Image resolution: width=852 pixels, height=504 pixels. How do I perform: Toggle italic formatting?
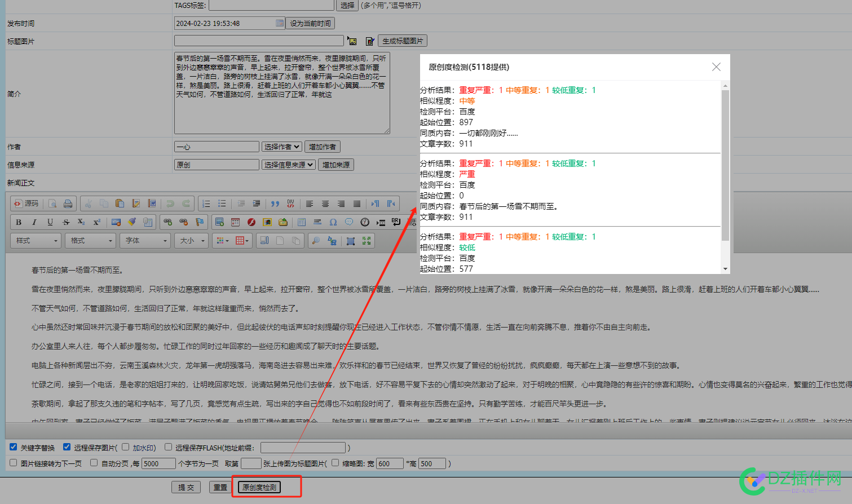point(34,222)
